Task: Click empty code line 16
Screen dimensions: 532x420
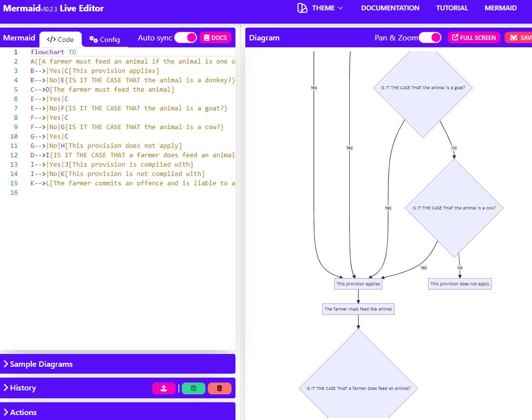Action: pos(133,192)
